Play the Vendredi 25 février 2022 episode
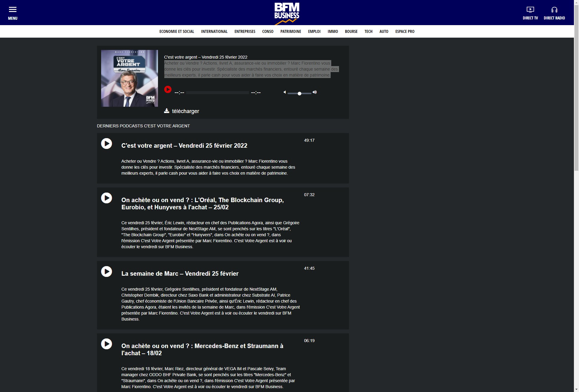The width and height of the screenshot is (579, 392). (x=107, y=144)
